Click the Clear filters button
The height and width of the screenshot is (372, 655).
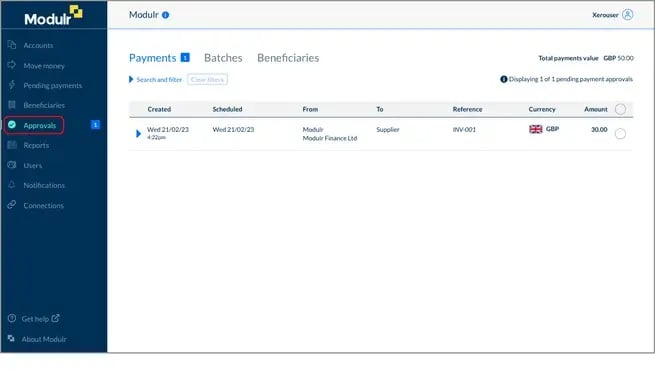[207, 79]
